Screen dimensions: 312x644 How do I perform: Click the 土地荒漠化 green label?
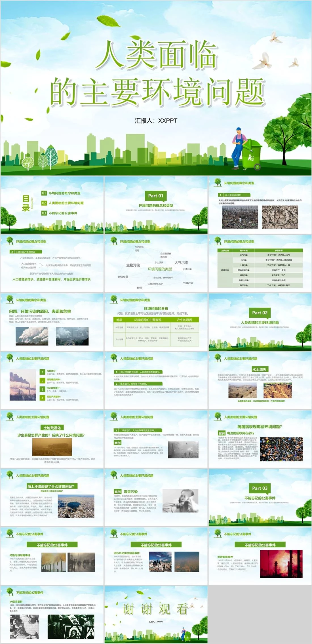52,428
